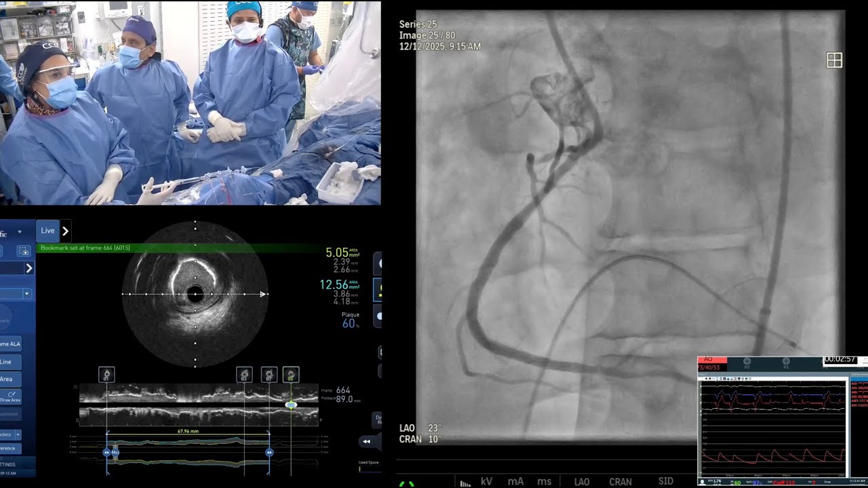
Task: Click the IVUS snapshot camera icon
Action: pos(24,251)
